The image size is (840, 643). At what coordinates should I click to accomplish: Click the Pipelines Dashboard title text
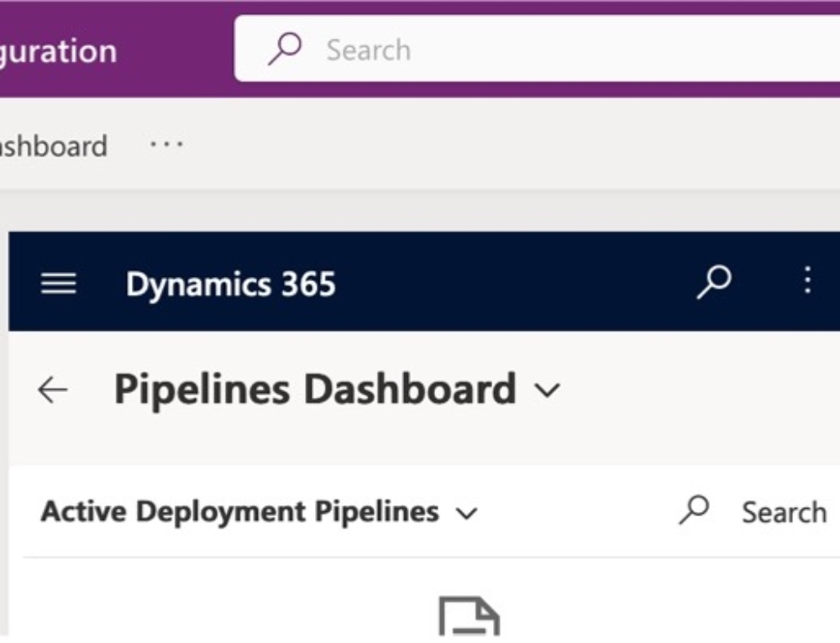pyautogui.click(x=317, y=388)
